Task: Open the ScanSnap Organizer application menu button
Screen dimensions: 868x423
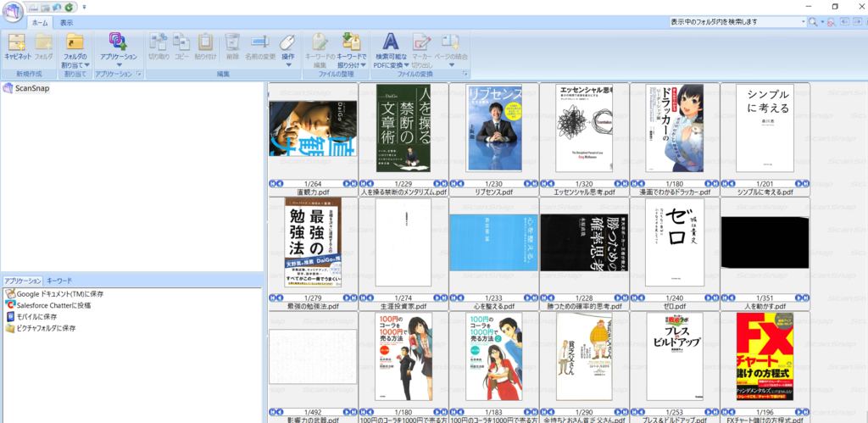Action: point(12,12)
